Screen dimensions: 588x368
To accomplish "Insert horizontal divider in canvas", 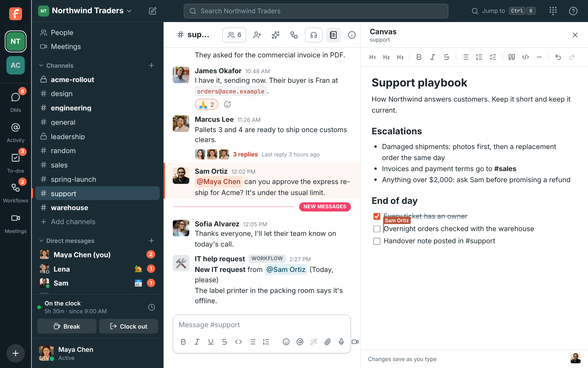I will pyautogui.click(x=539, y=57).
